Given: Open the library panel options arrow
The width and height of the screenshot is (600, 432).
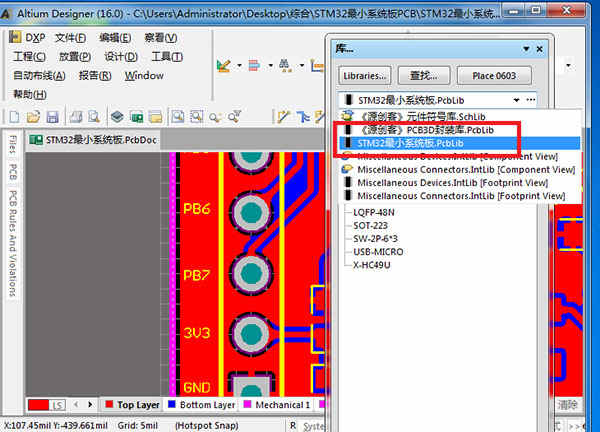Looking at the screenshot, I should (526, 49).
